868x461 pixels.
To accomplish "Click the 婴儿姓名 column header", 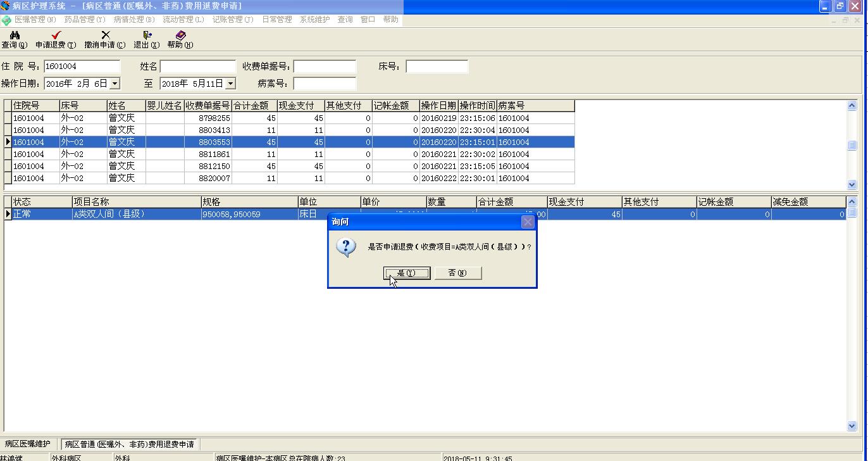I will (x=165, y=106).
